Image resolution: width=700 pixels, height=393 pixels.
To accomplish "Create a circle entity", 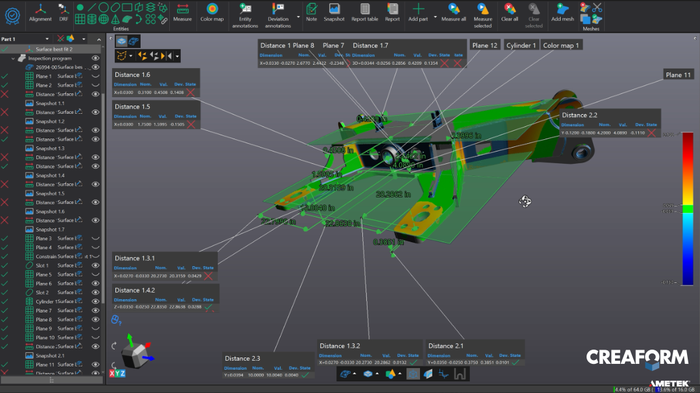I will coord(103,7).
